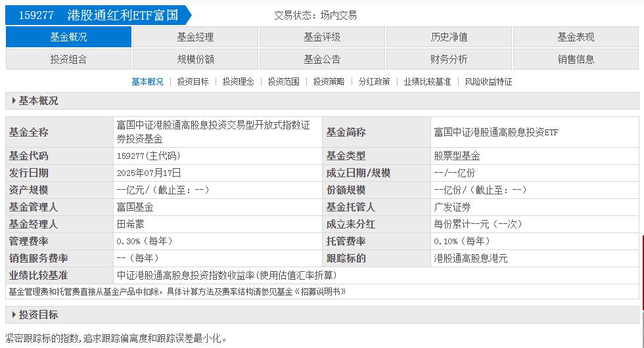The width and height of the screenshot is (644, 348).
Task: Jump to 业绩比较基准 anchor link
Action: pyautogui.click(x=427, y=81)
